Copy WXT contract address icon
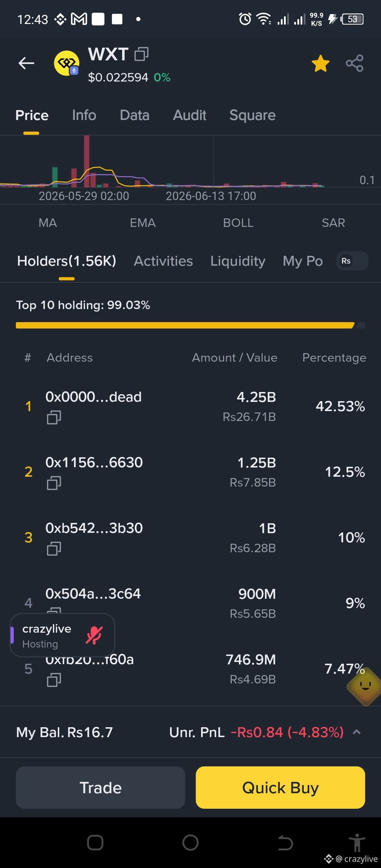Viewport: 381px width, 868px height. pyautogui.click(x=141, y=54)
